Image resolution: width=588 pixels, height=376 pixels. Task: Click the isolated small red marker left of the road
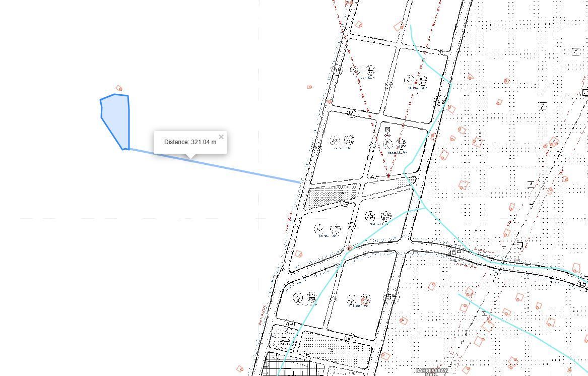pyautogui.click(x=309, y=87)
